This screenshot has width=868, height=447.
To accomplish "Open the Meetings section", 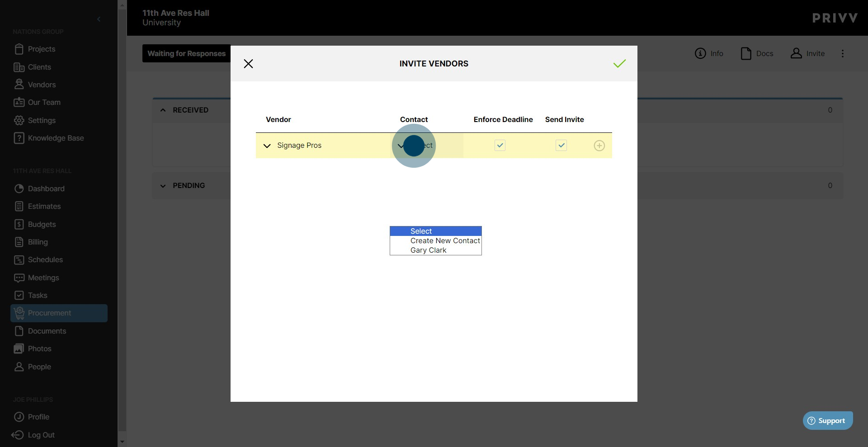I will point(43,278).
